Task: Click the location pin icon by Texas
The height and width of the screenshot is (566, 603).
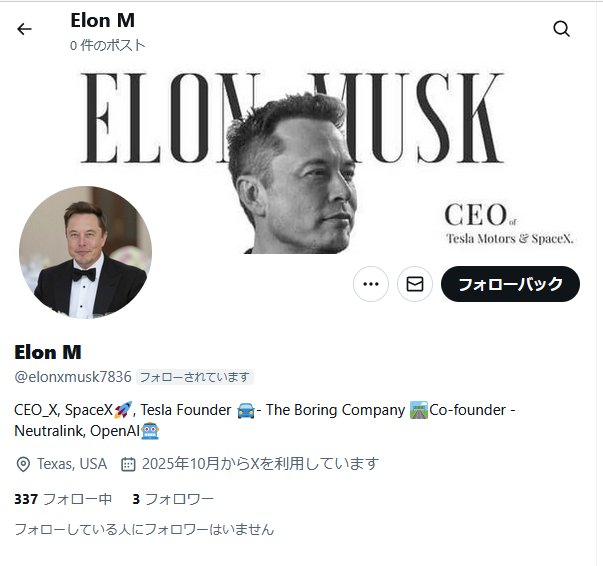Action: tap(23, 464)
